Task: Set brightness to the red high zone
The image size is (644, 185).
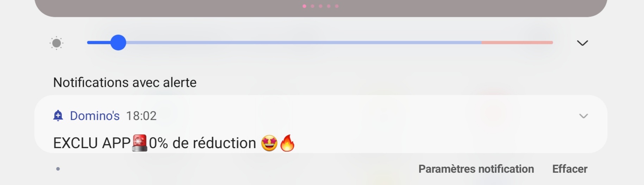Action: pyautogui.click(x=517, y=43)
